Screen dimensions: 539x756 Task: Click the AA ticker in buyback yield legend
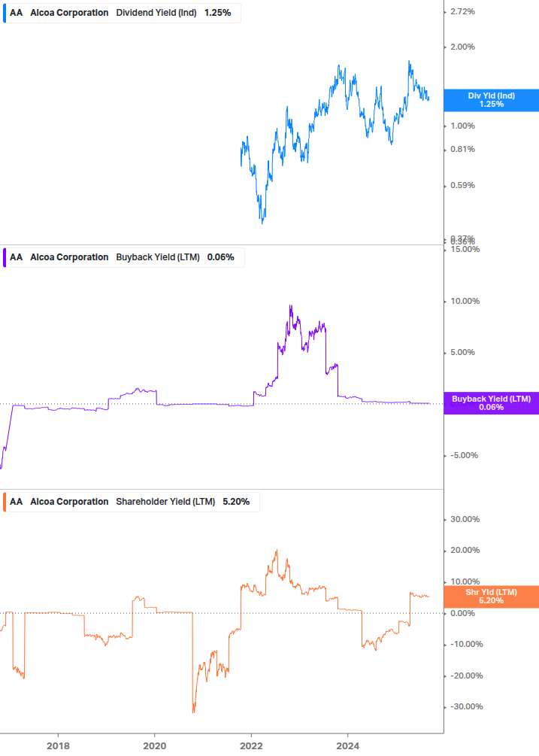(16, 257)
